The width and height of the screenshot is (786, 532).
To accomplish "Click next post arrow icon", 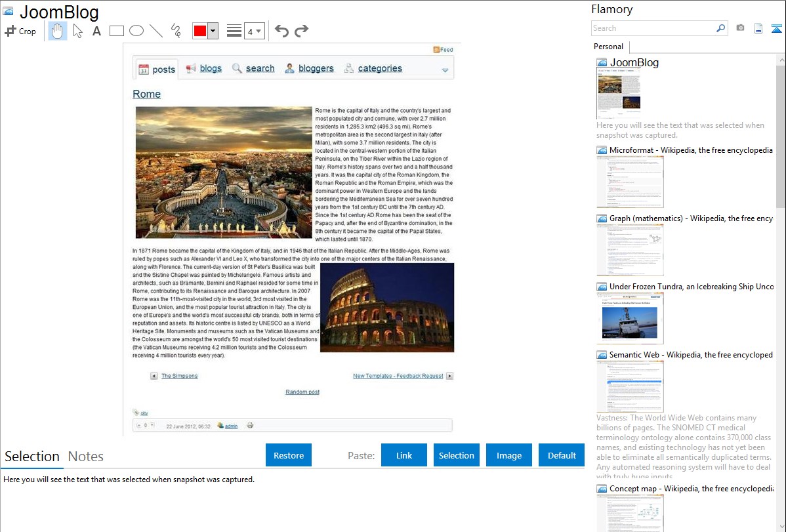I will click(449, 376).
